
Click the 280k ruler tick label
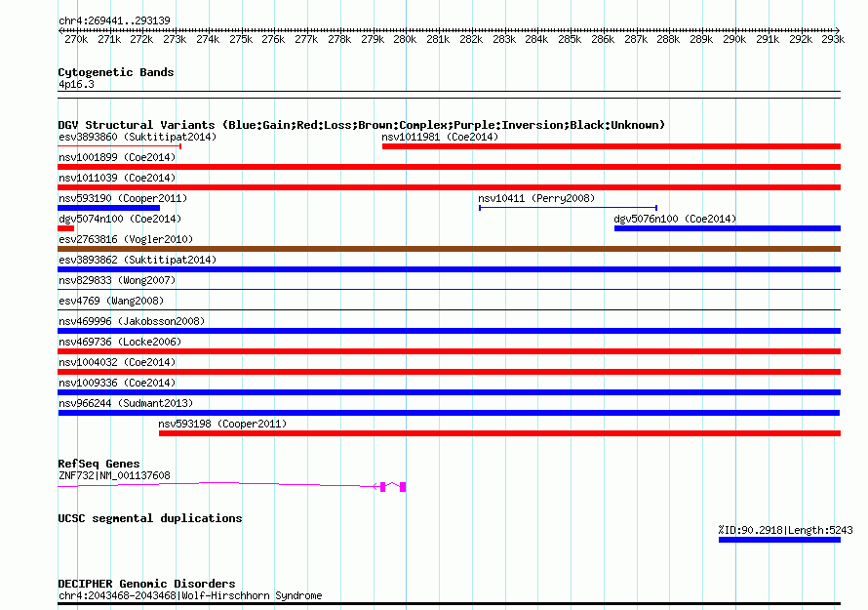coord(405,39)
